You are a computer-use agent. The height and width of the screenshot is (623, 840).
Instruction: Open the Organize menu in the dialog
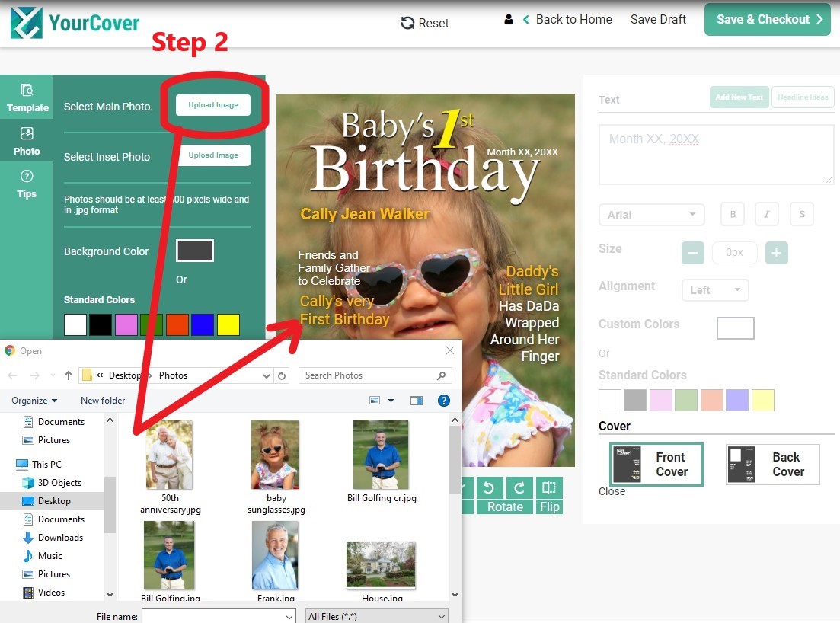34,400
